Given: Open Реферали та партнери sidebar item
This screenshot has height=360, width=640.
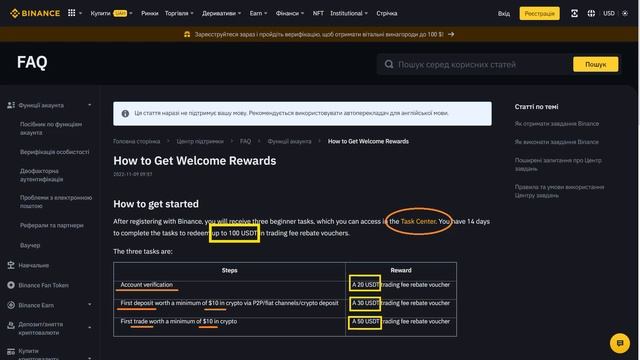Looking at the screenshot, I should (x=52, y=225).
